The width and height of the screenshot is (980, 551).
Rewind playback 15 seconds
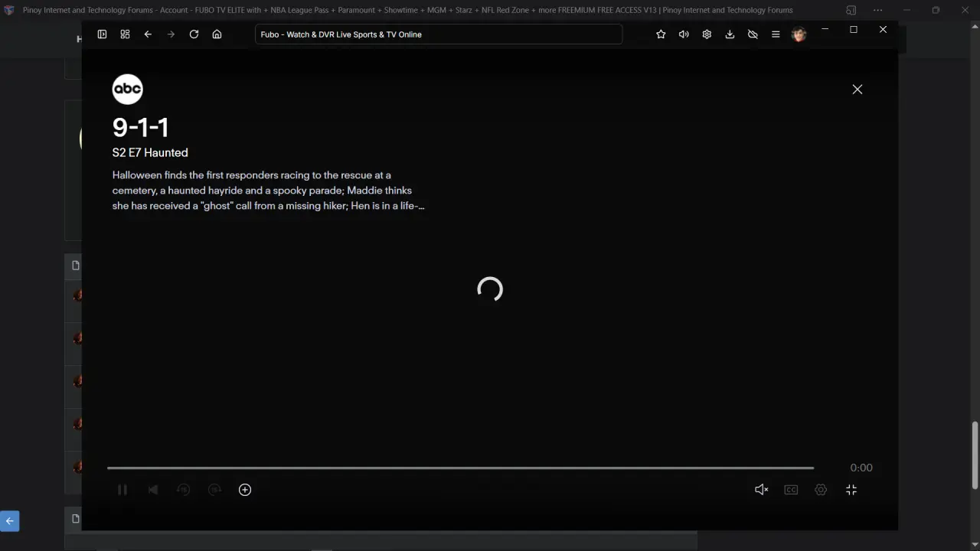(184, 490)
